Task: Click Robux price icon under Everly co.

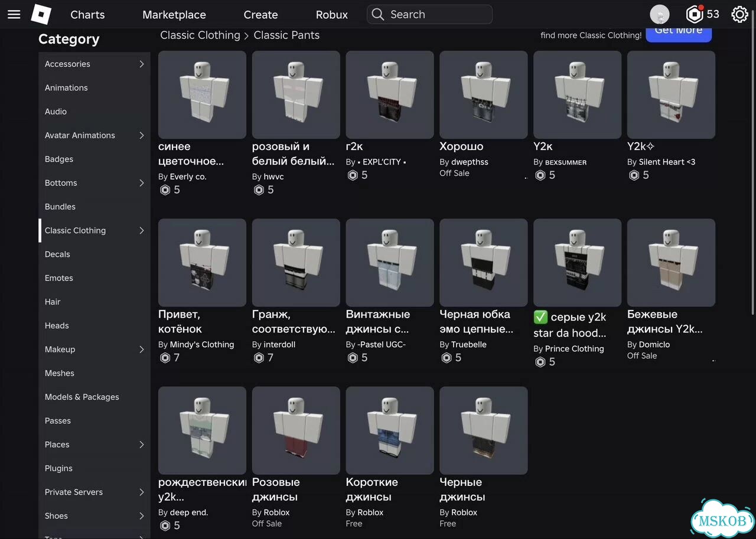Action: [165, 190]
